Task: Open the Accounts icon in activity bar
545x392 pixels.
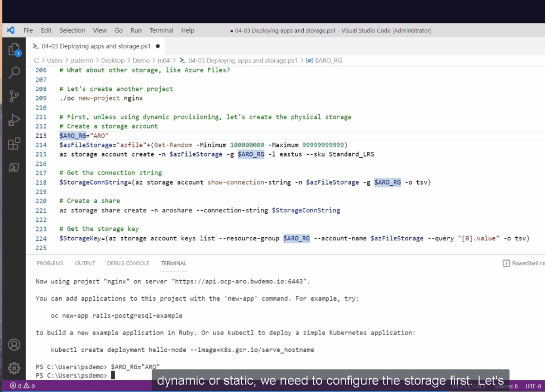Action: click(14, 345)
